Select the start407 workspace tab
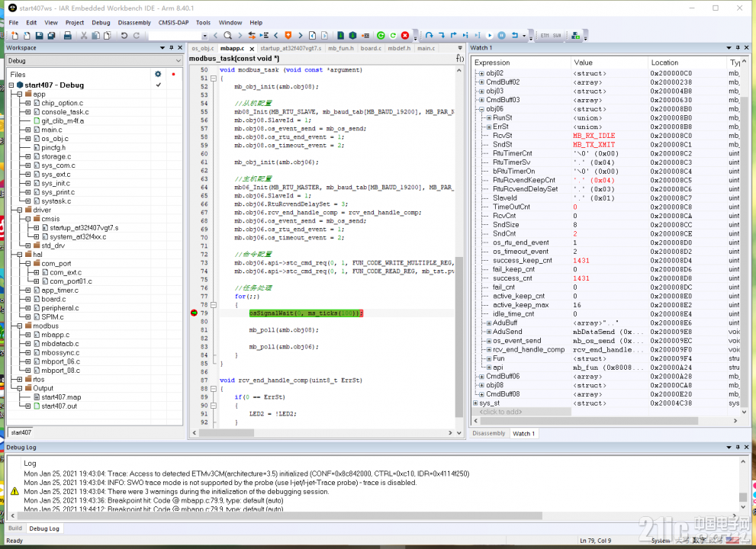This screenshot has height=549, width=756. 21,433
